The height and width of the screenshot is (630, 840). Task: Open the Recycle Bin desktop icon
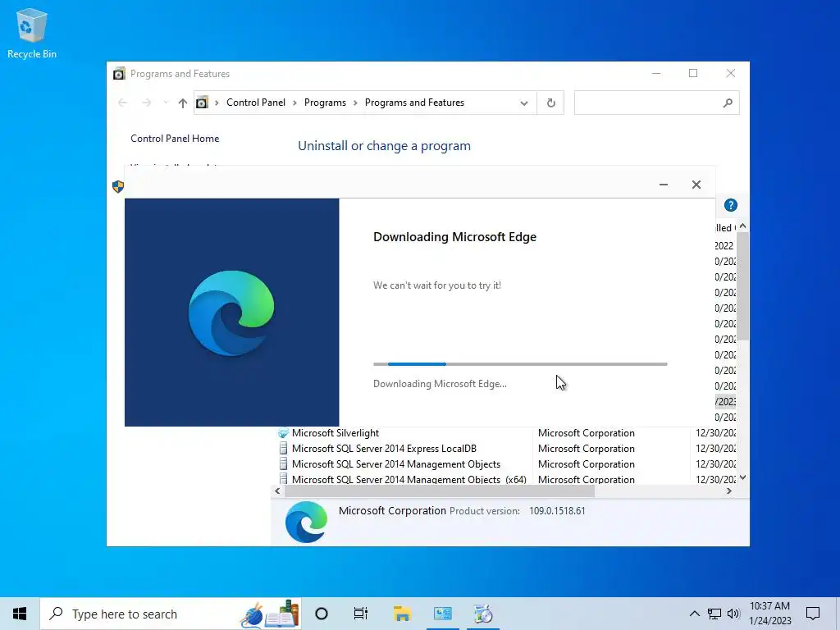(x=32, y=33)
